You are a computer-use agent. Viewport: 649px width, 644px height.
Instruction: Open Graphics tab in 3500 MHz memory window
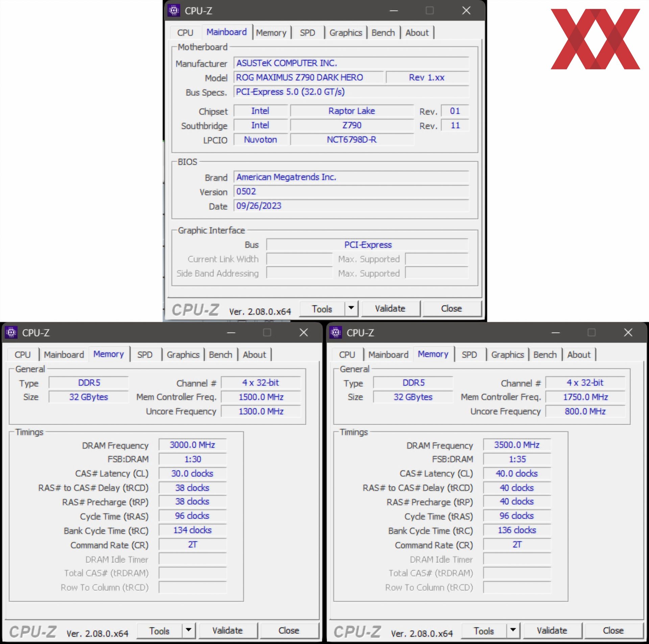[507, 355]
